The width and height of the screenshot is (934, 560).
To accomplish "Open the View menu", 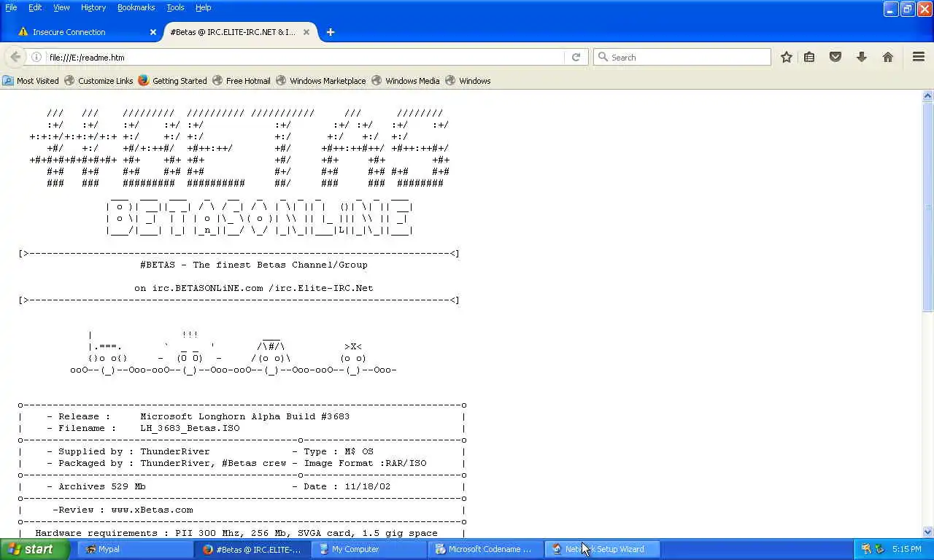I will click(61, 7).
